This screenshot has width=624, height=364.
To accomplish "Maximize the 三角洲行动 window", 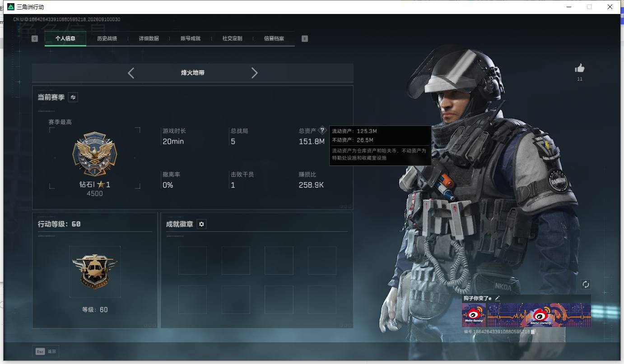I will tap(589, 7).
